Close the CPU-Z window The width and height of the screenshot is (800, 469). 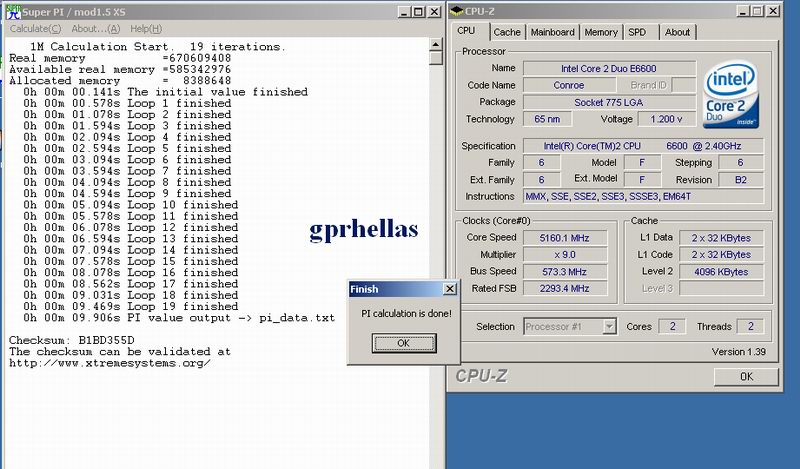[x=773, y=11]
